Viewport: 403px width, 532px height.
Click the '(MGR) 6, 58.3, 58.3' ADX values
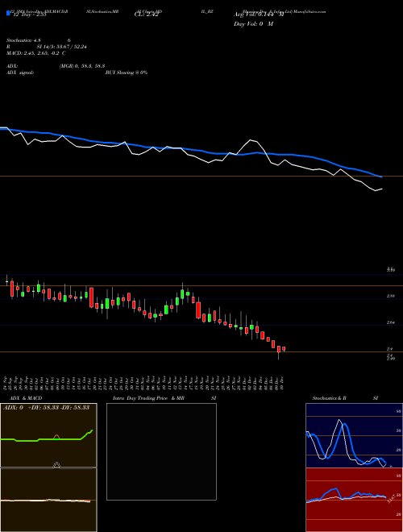click(x=81, y=66)
